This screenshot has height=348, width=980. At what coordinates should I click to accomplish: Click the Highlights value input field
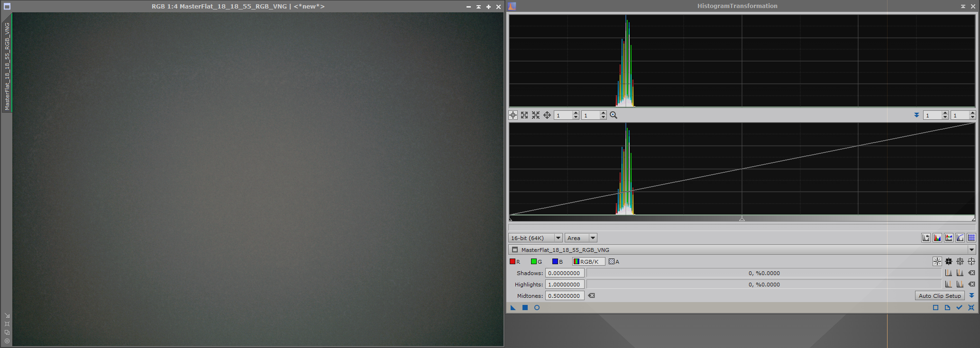click(x=565, y=284)
